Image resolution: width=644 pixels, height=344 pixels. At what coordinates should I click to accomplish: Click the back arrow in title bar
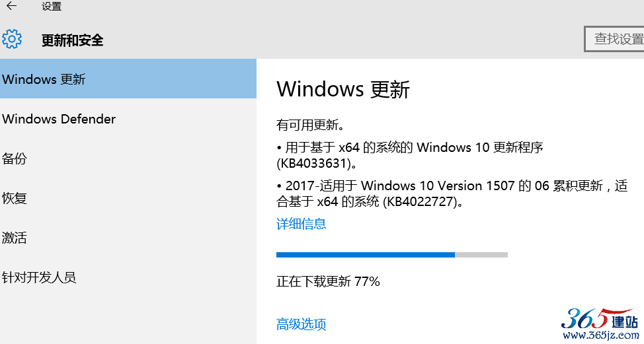11,7
